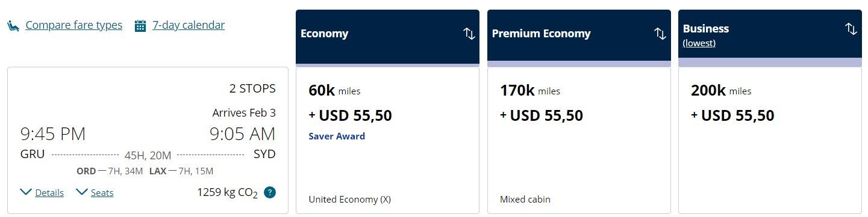The height and width of the screenshot is (217, 868).
Task: Choose the 170k miles Premium Economy fare
Action: [579, 140]
